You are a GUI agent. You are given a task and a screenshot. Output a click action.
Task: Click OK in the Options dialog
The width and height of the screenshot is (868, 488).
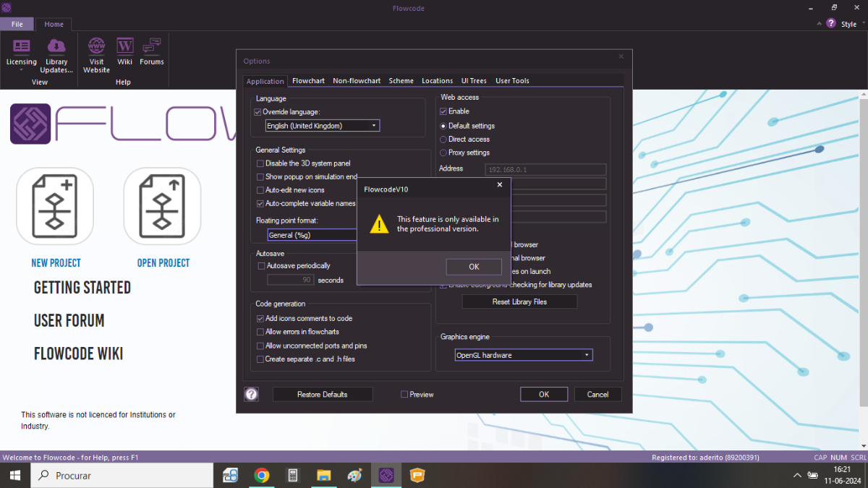coord(544,395)
